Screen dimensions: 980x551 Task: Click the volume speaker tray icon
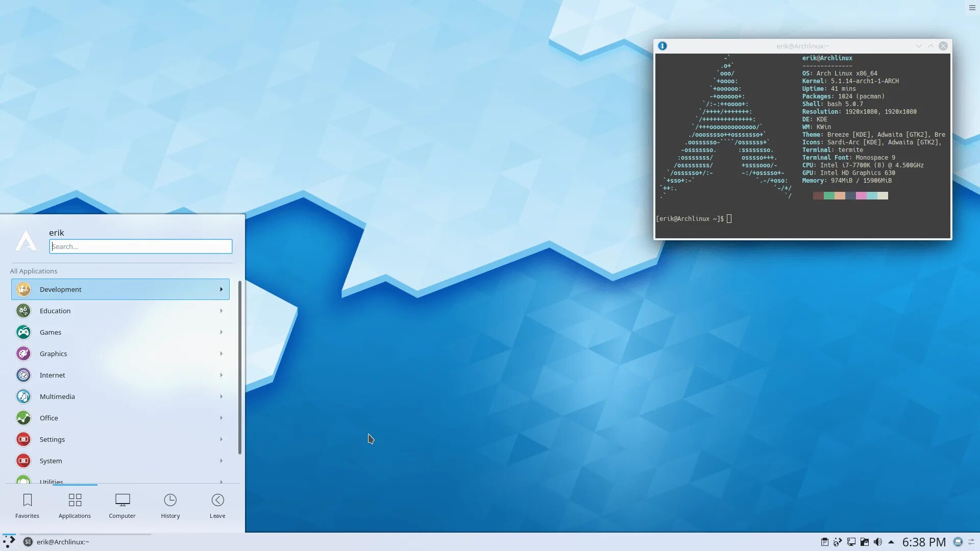point(877,542)
